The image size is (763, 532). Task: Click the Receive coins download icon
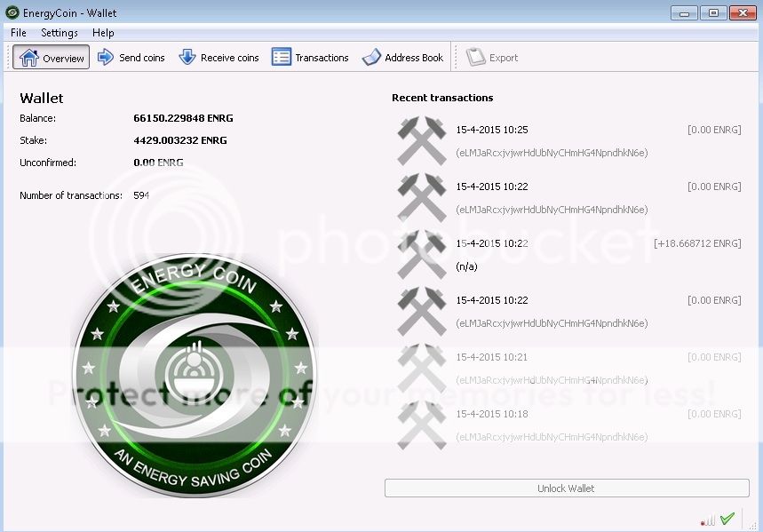[187, 58]
